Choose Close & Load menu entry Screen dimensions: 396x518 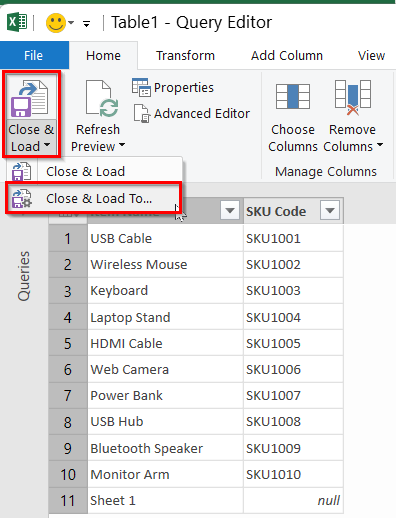click(x=94, y=172)
